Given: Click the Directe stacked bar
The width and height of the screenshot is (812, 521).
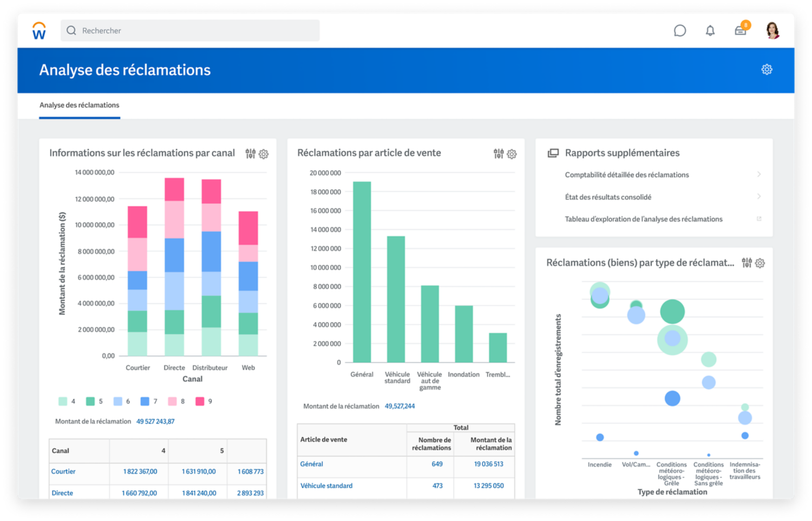Looking at the screenshot, I should click(174, 266).
